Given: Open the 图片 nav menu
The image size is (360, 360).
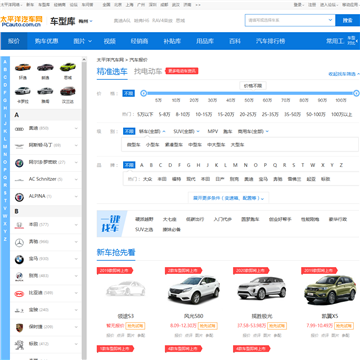Looking at the screenshot, I should click(x=82, y=41).
